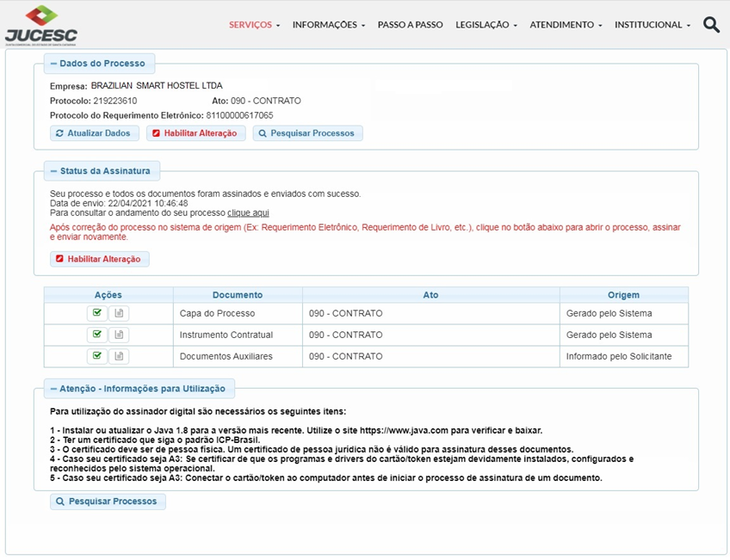The height and width of the screenshot is (560, 730).
Task: Expand the SERVIÇOS dropdown menu
Action: [254, 25]
